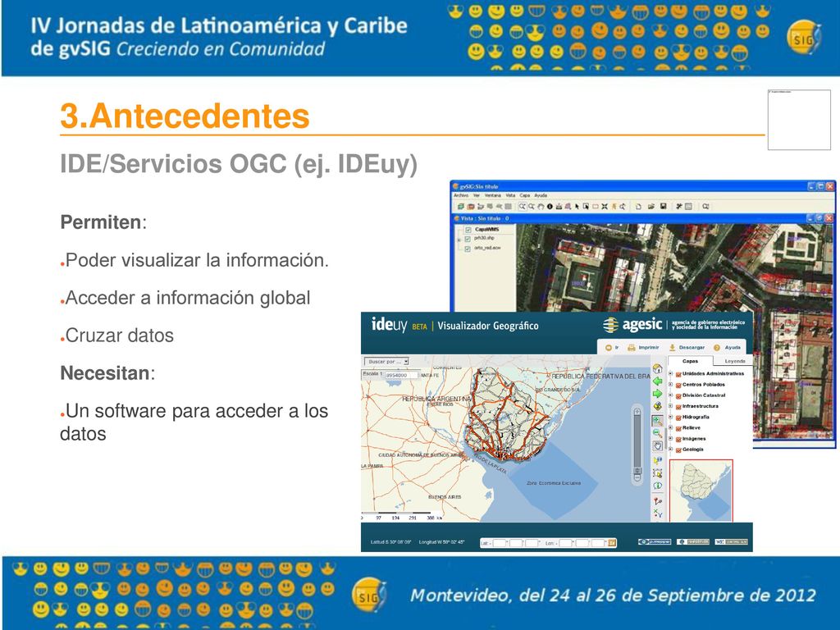This screenshot has height=630, width=840.
Task: Expand the Unidades Administrativas tree node
Action: (x=671, y=373)
